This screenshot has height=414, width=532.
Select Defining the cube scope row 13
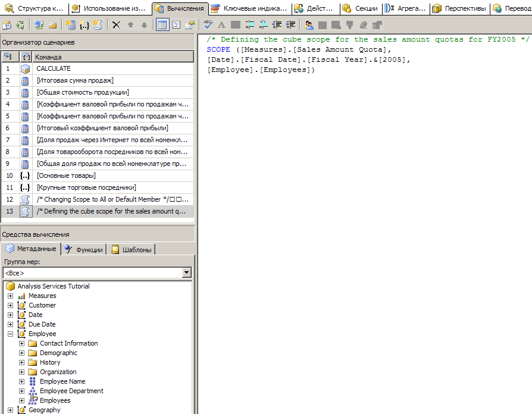98,211
